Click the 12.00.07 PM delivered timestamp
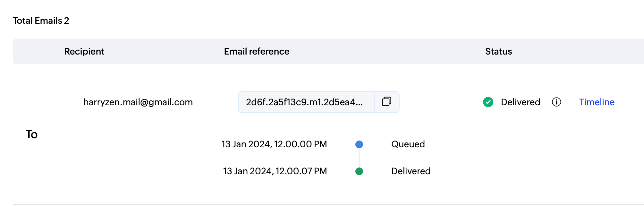Screen dimensions: 644x206 pos(275,171)
